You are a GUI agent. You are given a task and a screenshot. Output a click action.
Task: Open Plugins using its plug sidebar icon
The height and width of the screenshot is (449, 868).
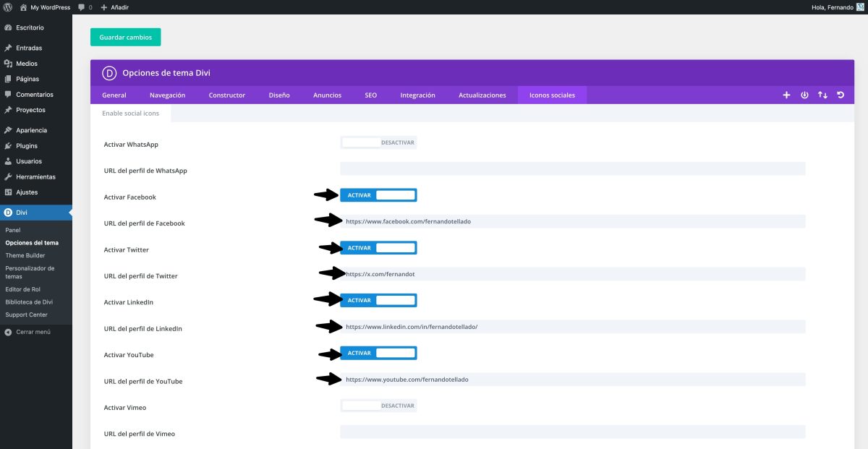click(9, 145)
